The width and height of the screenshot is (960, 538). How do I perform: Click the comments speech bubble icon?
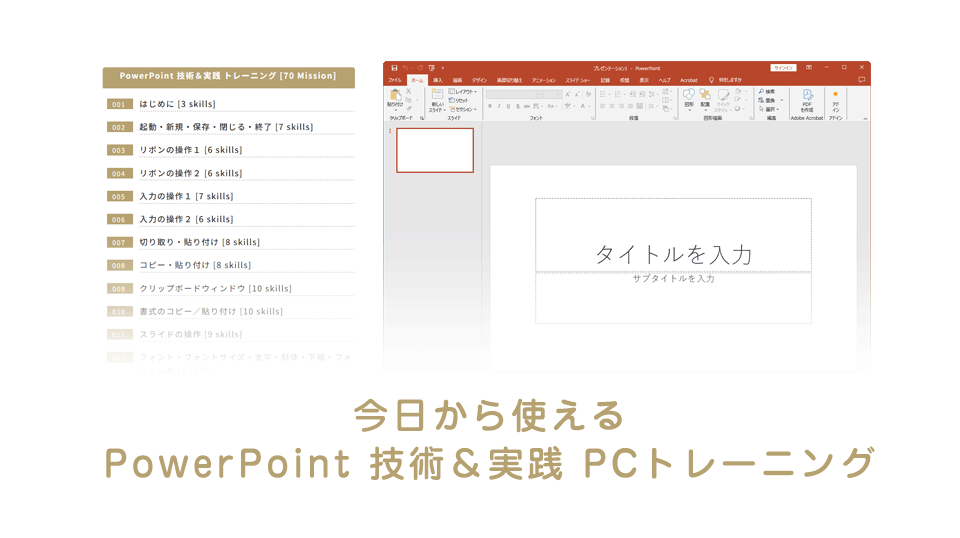[x=861, y=80]
